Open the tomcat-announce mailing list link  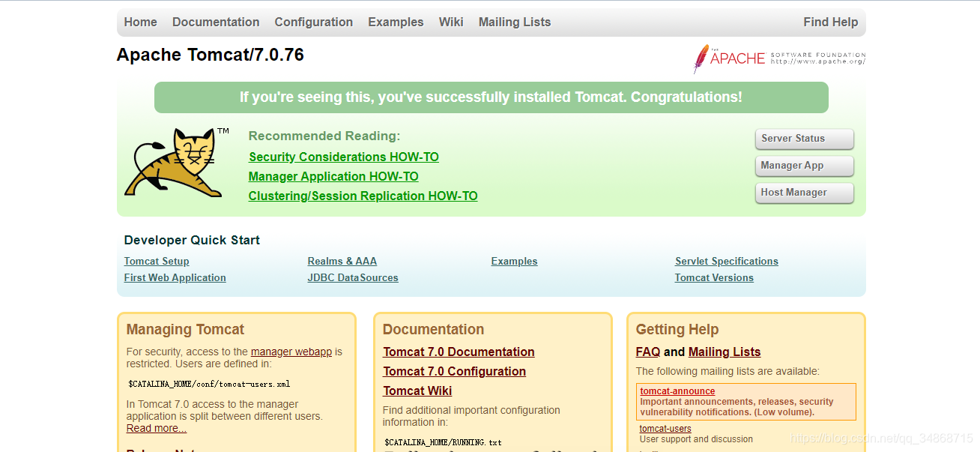coord(678,391)
